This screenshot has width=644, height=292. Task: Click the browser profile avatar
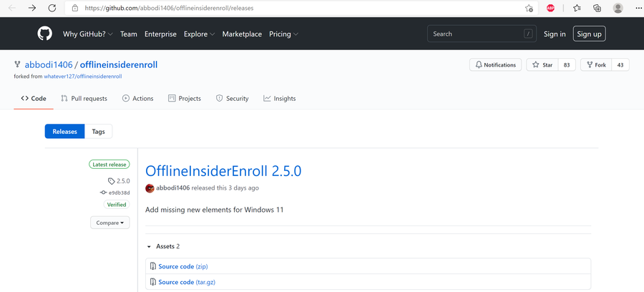(x=618, y=8)
